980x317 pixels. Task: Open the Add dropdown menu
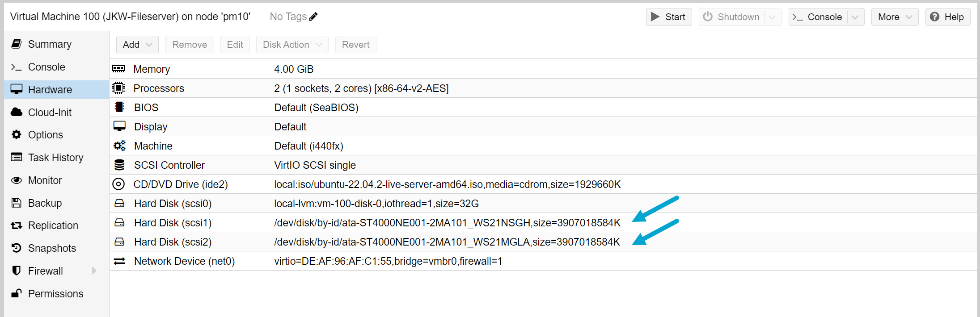click(137, 44)
